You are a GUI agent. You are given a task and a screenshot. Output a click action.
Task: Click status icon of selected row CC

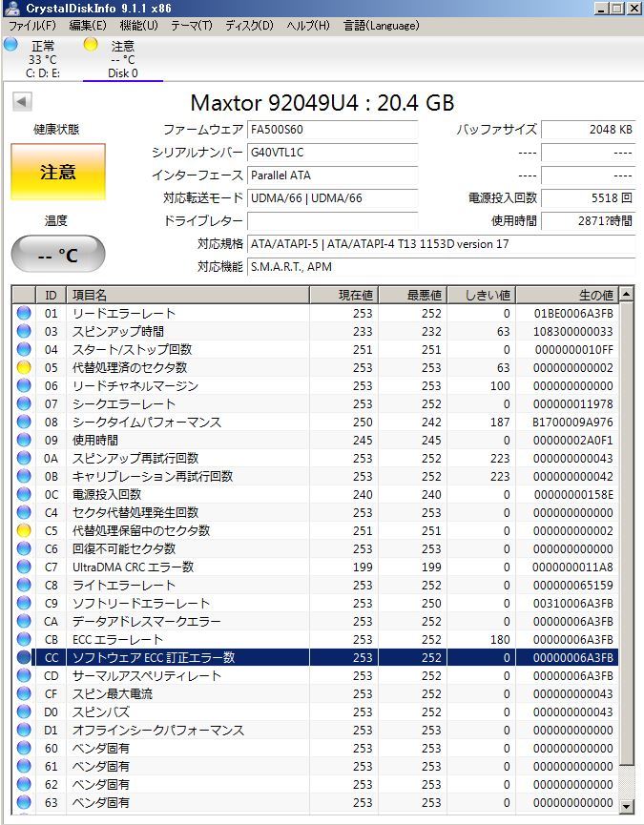coord(24,657)
